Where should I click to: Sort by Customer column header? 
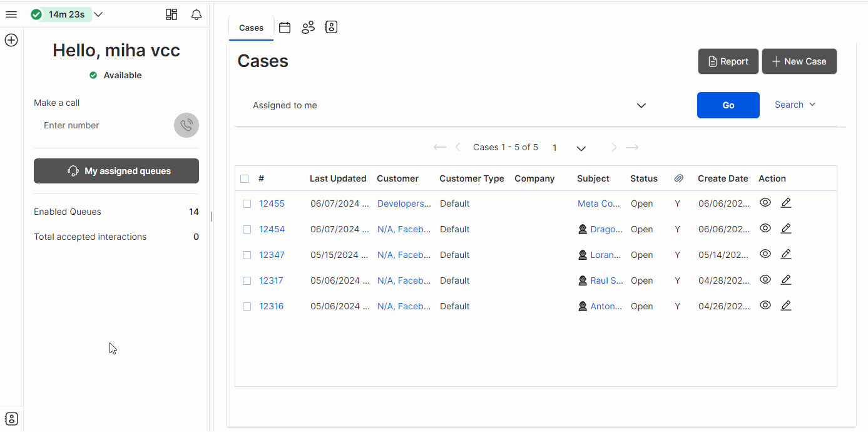pos(397,178)
